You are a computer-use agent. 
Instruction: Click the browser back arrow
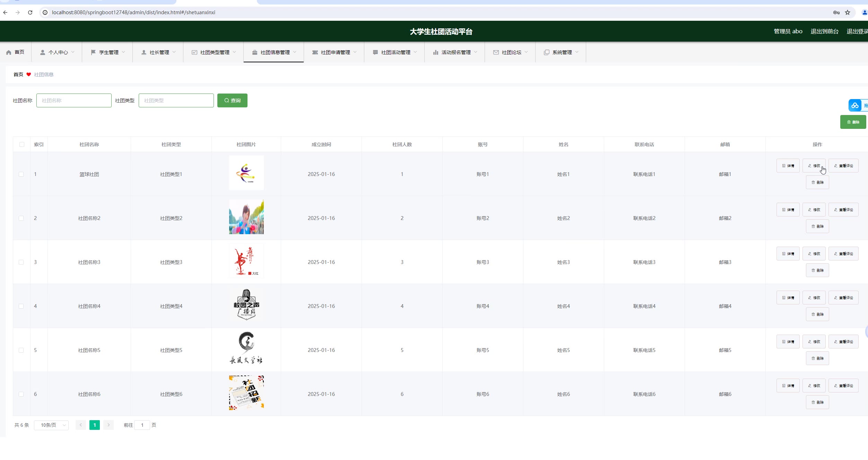pyautogui.click(x=5, y=12)
